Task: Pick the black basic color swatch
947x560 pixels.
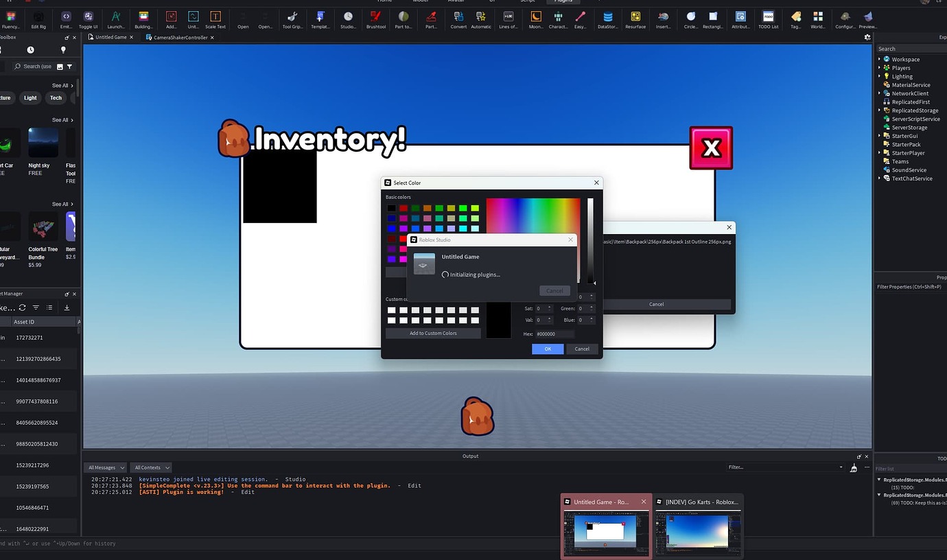Action: click(x=391, y=208)
